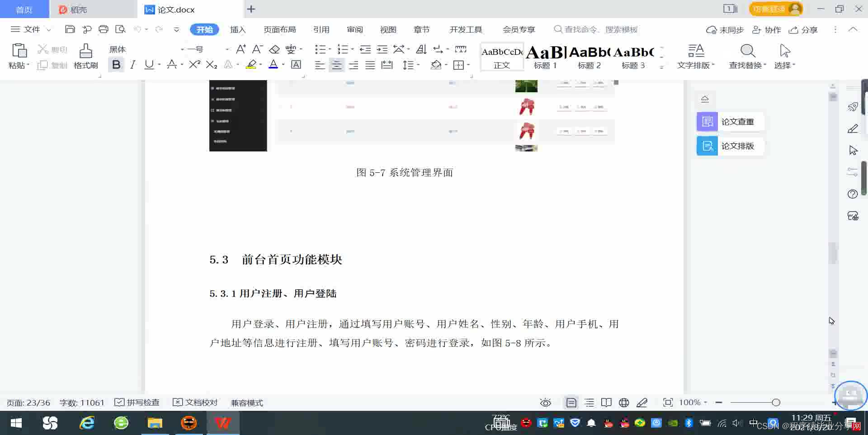This screenshot has width=868, height=435.
Task: Apply the 标题 1 heading style
Action: [x=546, y=57]
